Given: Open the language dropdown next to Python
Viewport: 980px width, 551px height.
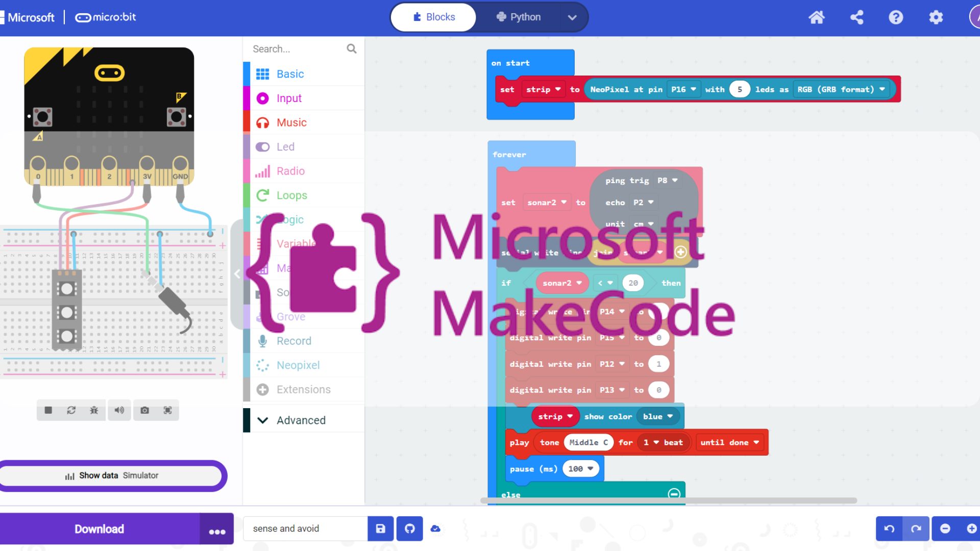Looking at the screenshot, I should coord(572,17).
